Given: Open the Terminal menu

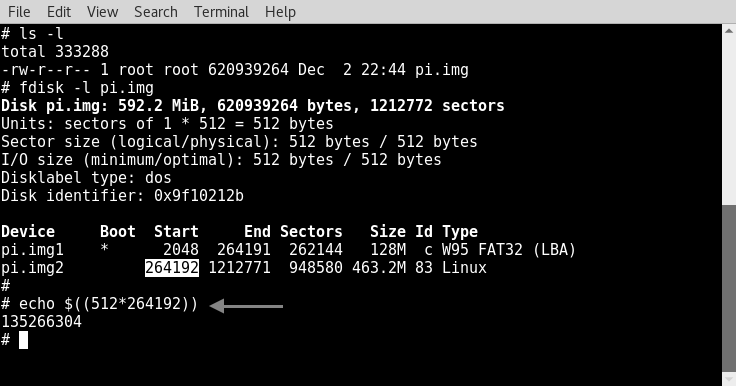Looking at the screenshot, I should [221, 12].
